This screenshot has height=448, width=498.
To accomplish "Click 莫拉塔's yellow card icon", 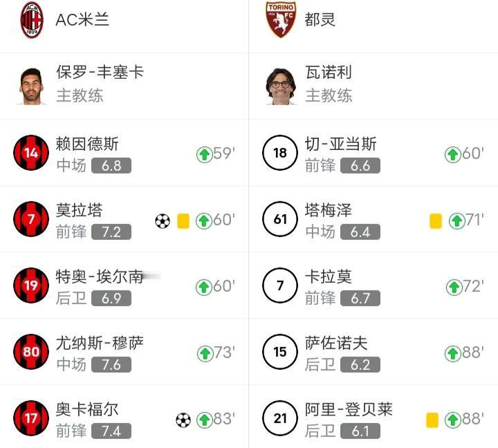I will point(183,221).
